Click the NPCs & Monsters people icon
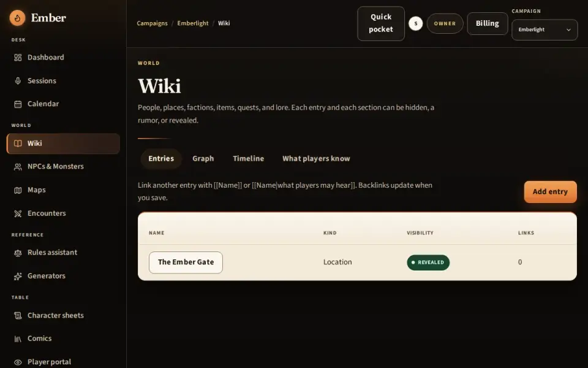This screenshot has height=368, width=588. [x=18, y=167]
